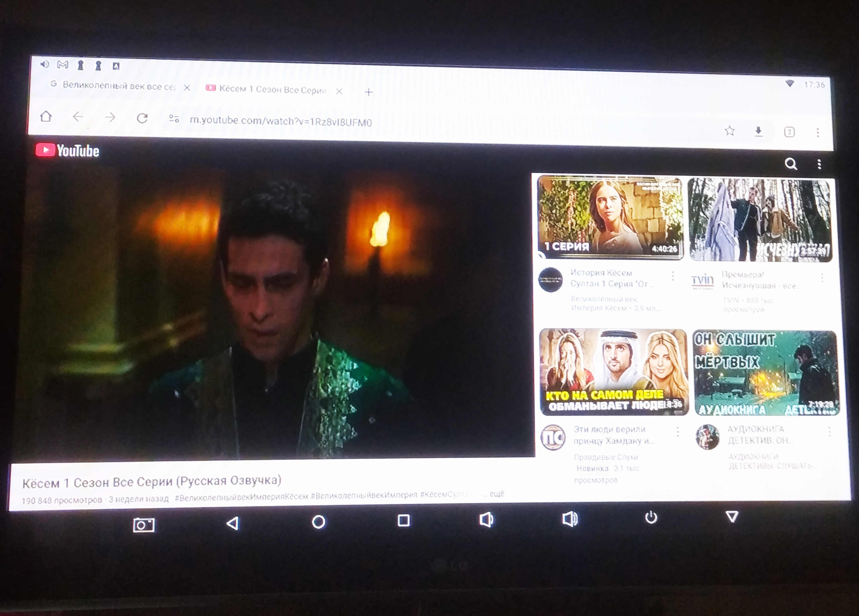Click 190 848 просмотров text
This screenshot has height=616, width=859.
(62, 500)
